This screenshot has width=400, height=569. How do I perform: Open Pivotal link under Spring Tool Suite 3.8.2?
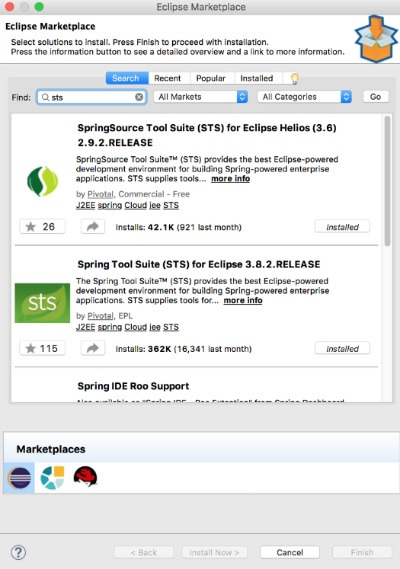coord(101,316)
